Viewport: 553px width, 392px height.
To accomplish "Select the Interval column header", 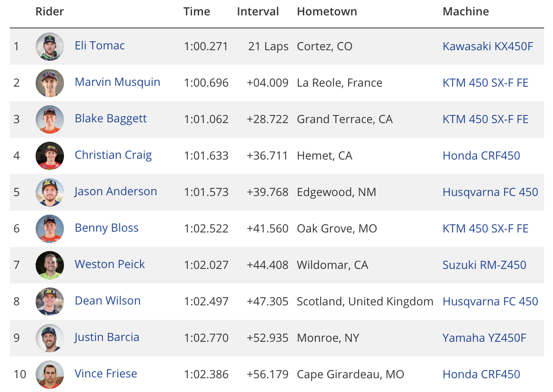I will point(258,11).
